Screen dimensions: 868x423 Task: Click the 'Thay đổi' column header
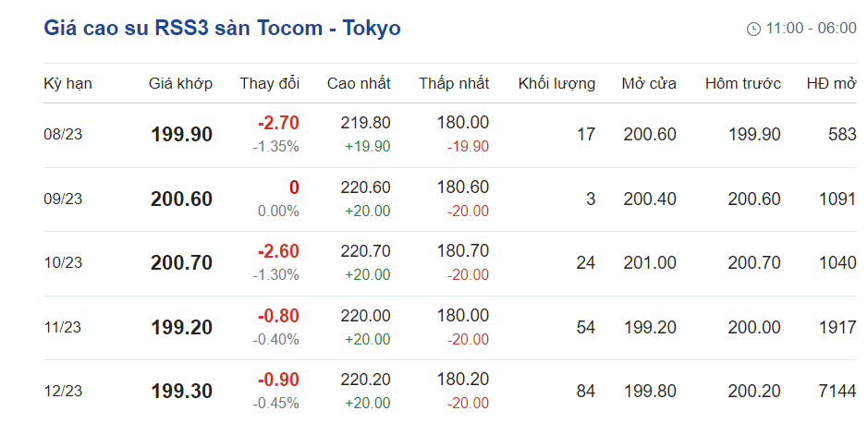[269, 83]
